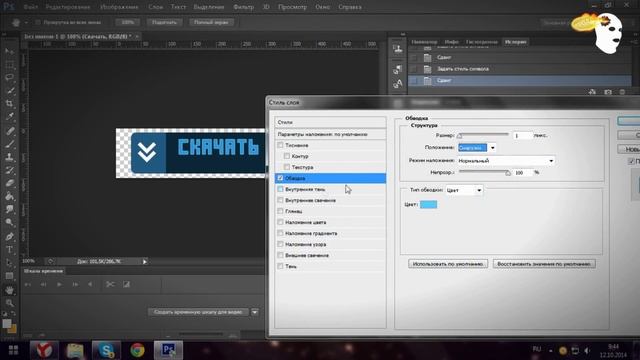Screen dimensions: 640x360
Task: Select the Zoom tool in toolbox
Action: click(x=9, y=303)
